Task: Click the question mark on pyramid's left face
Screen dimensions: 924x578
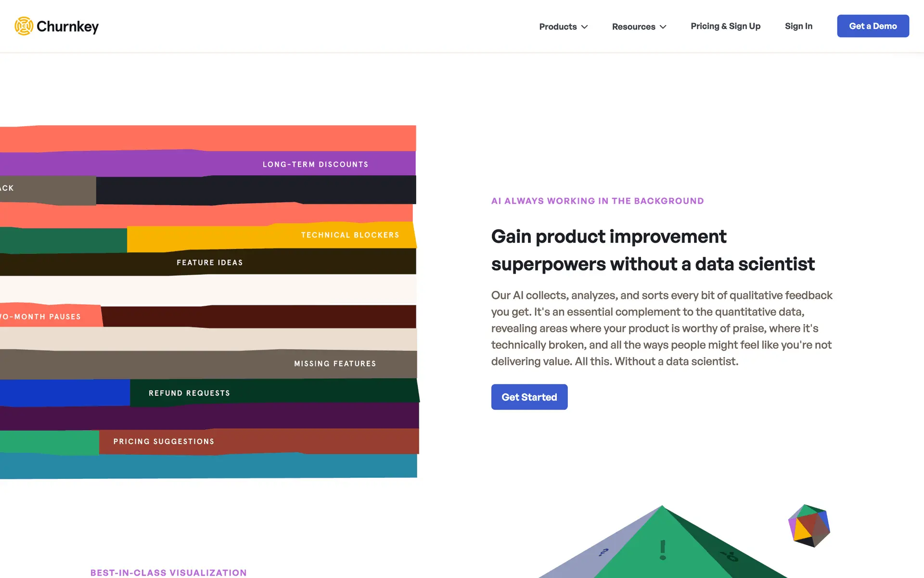Action: click(603, 552)
